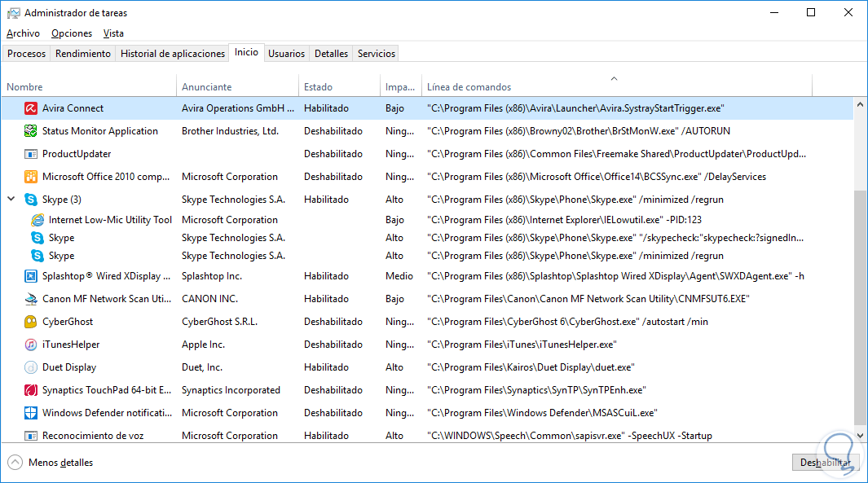Select the Inicio tab
The height and width of the screenshot is (483, 868).
click(x=246, y=52)
